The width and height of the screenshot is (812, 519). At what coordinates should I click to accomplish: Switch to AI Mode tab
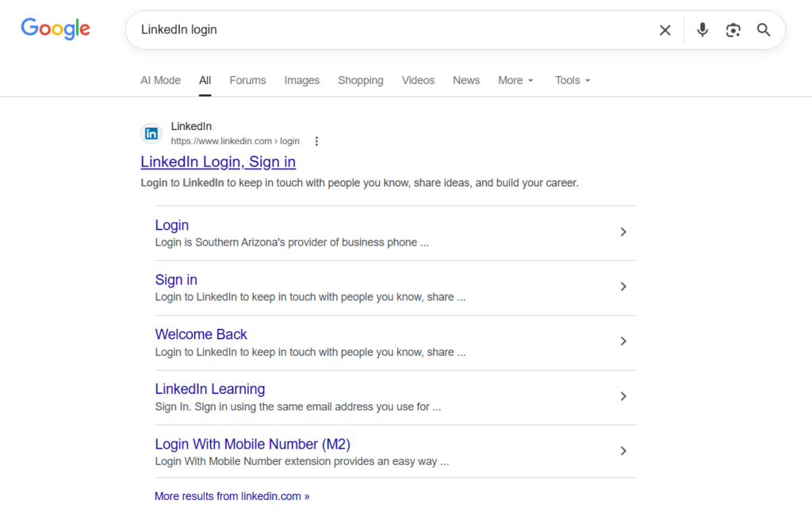(x=160, y=80)
